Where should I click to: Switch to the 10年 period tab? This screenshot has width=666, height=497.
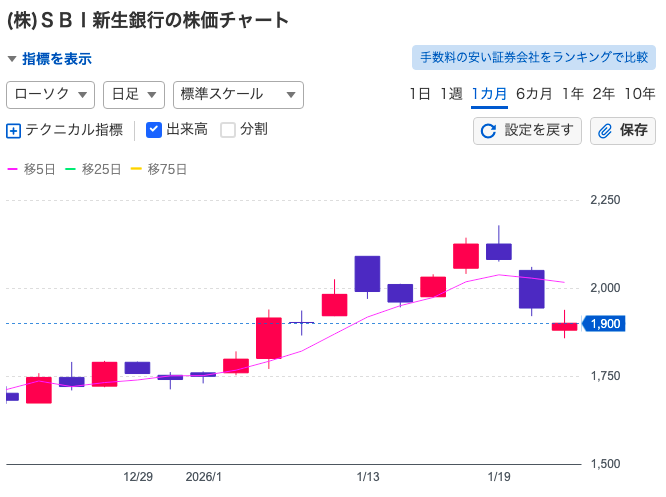639,94
